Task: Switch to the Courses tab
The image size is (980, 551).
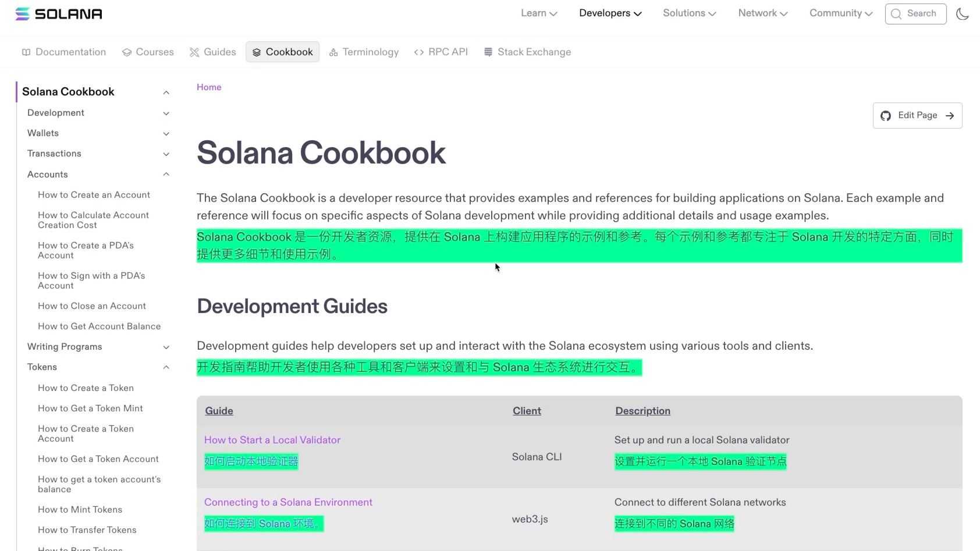Action: [x=148, y=52]
